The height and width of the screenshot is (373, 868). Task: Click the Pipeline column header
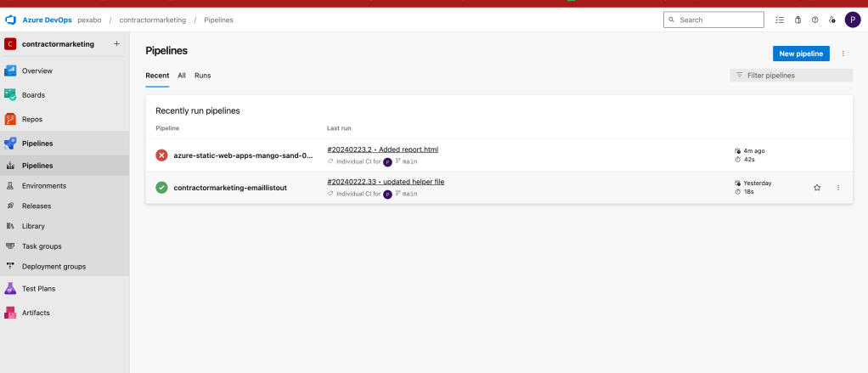click(167, 127)
